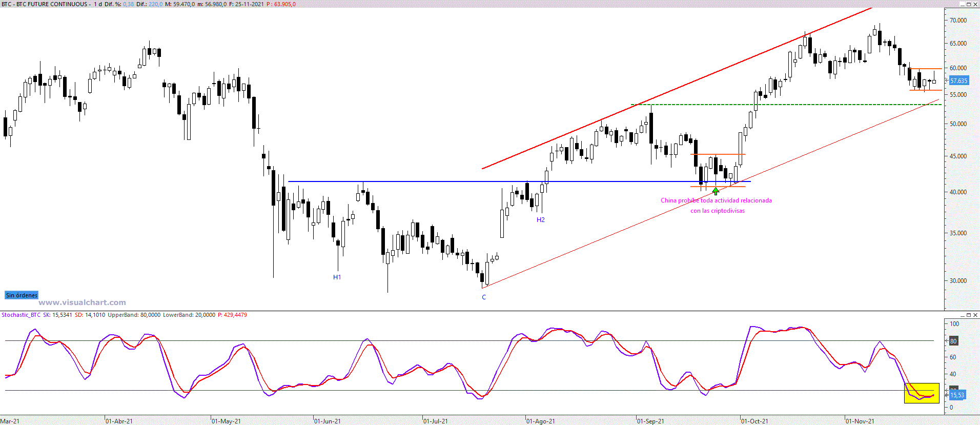Click the 'UpperBand: 80,0000' parameter
This screenshot has height=425, width=980.
pyautogui.click(x=134, y=315)
